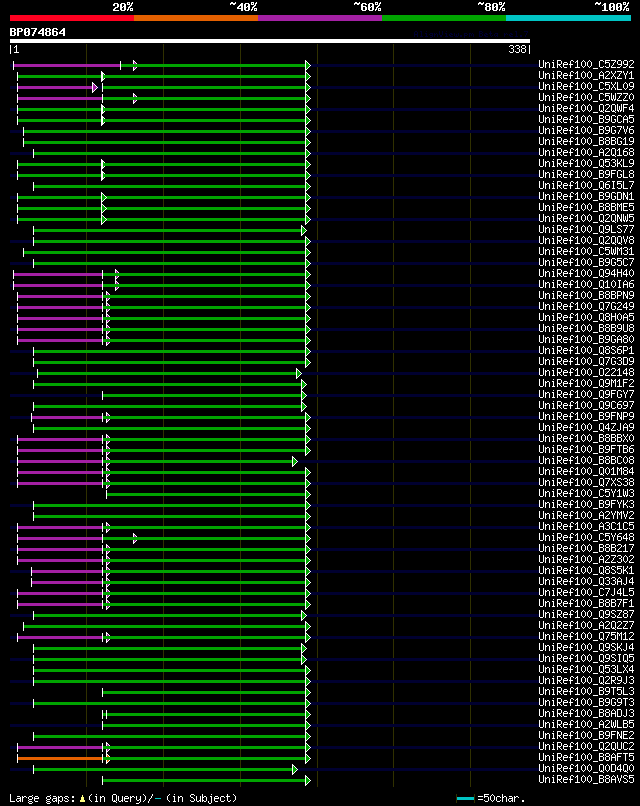The width and height of the screenshot is (640, 806).
Task: Select the UniRef100_B9GA80 label
Action: (x=586, y=340)
